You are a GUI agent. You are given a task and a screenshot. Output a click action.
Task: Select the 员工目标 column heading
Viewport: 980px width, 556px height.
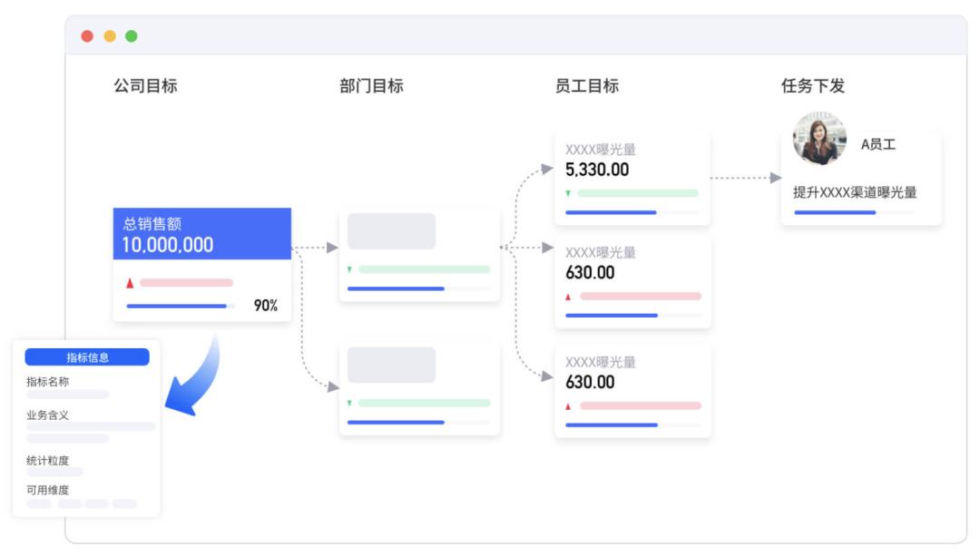pyautogui.click(x=586, y=86)
